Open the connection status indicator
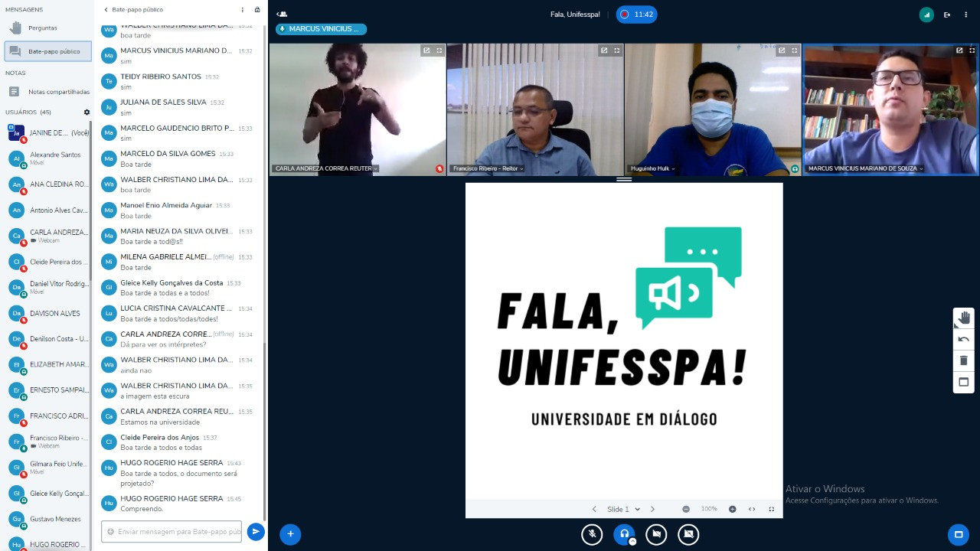The height and width of the screenshot is (551, 980). tap(926, 14)
